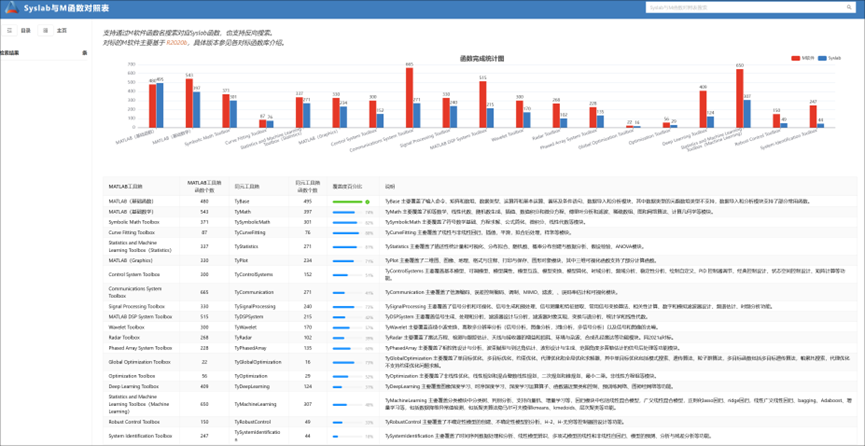Click Curve Fitting Toolbox in table

click(130, 232)
